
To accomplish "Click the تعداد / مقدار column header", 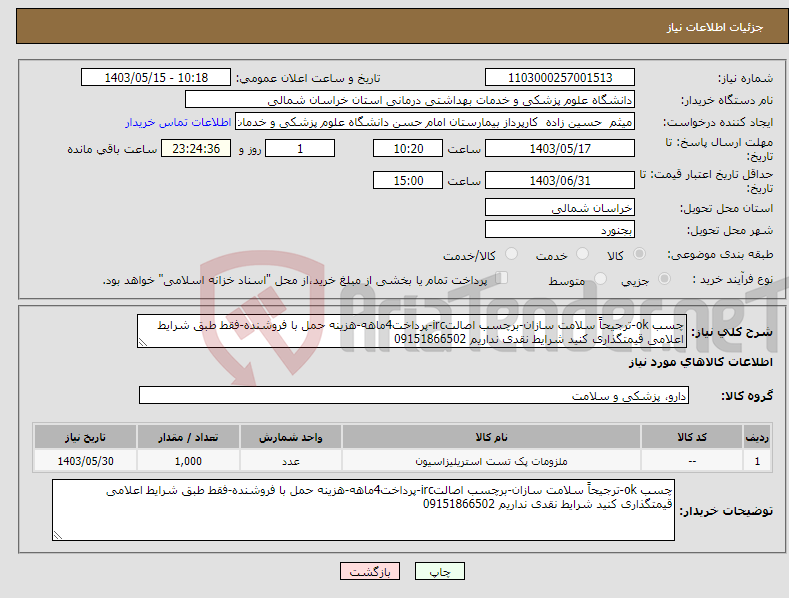I will tap(188, 437).
